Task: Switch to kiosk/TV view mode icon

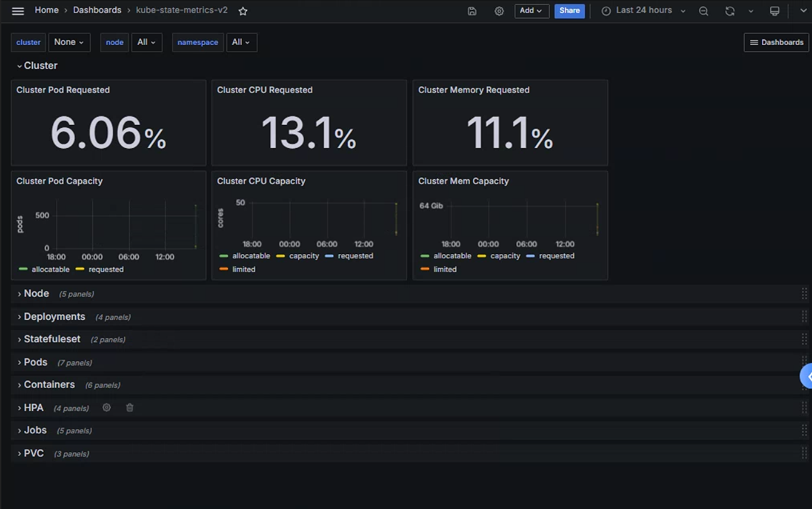Action: pos(775,11)
